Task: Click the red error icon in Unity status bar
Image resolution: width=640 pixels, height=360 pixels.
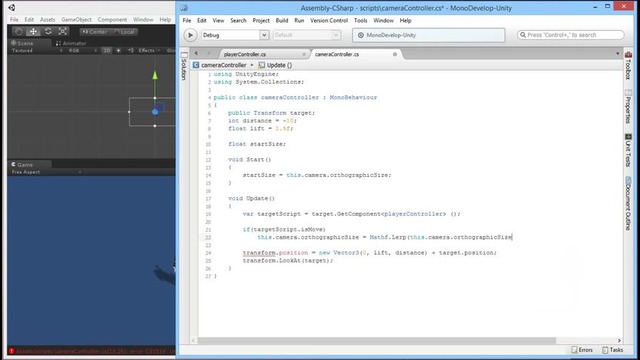Action: pos(11,351)
